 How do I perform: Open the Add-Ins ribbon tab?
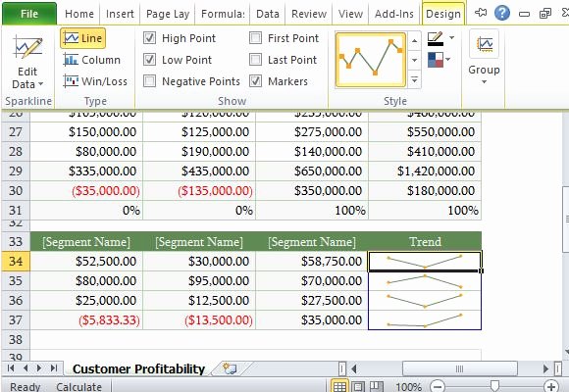click(394, 14)
